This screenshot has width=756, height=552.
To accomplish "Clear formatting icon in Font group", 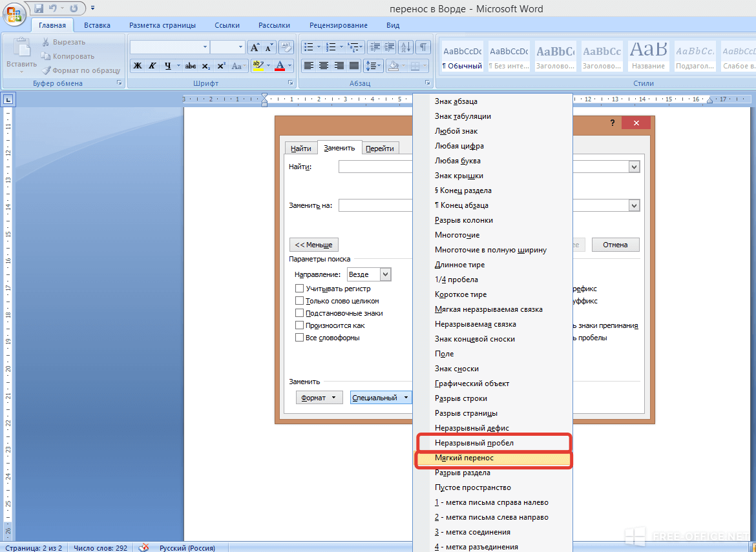I will click(x=286, y=47).
